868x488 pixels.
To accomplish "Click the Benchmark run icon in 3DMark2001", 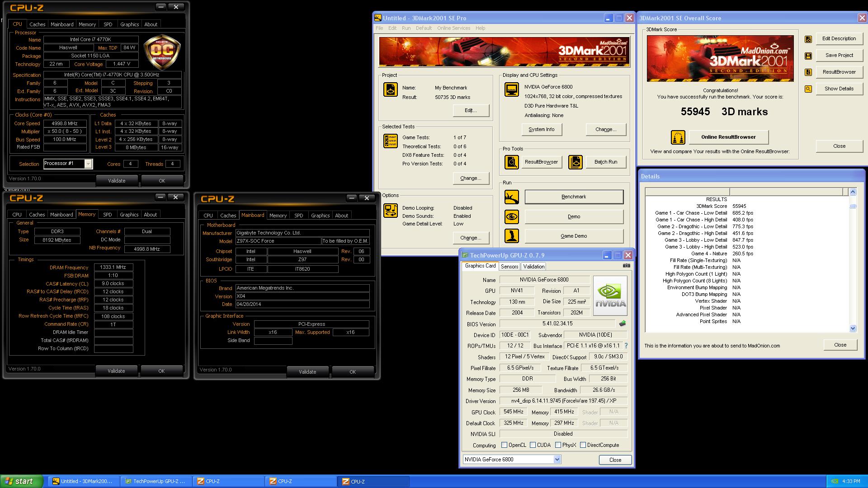I will pyautogui.click(x=512, y=197).
